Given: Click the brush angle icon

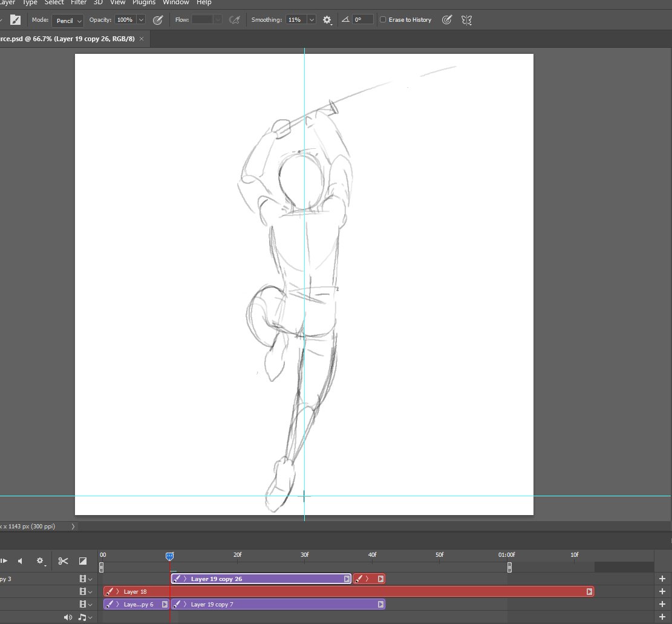Looking at the screenshot, I should coord(345,20).
